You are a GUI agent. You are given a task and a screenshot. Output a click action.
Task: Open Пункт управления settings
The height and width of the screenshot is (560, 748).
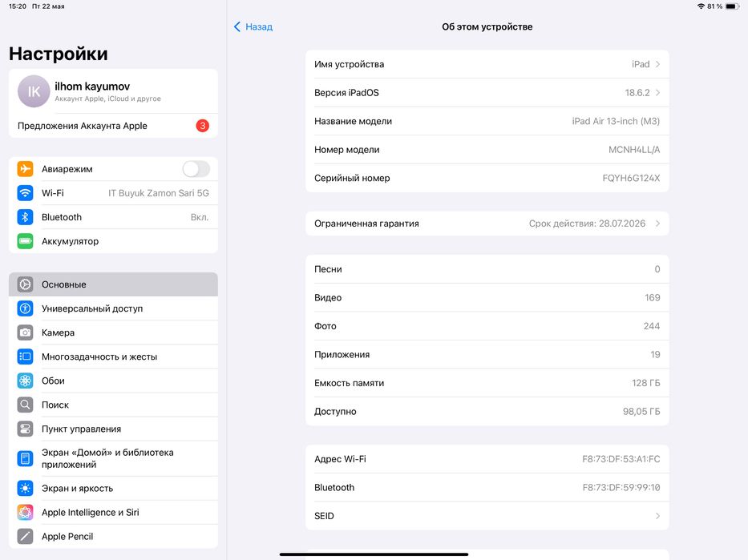pos(113,429)
